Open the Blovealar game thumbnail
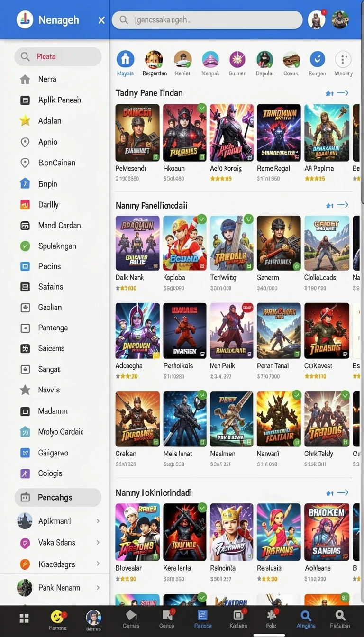This screenshot has height=637, width=364. [137, 532]
